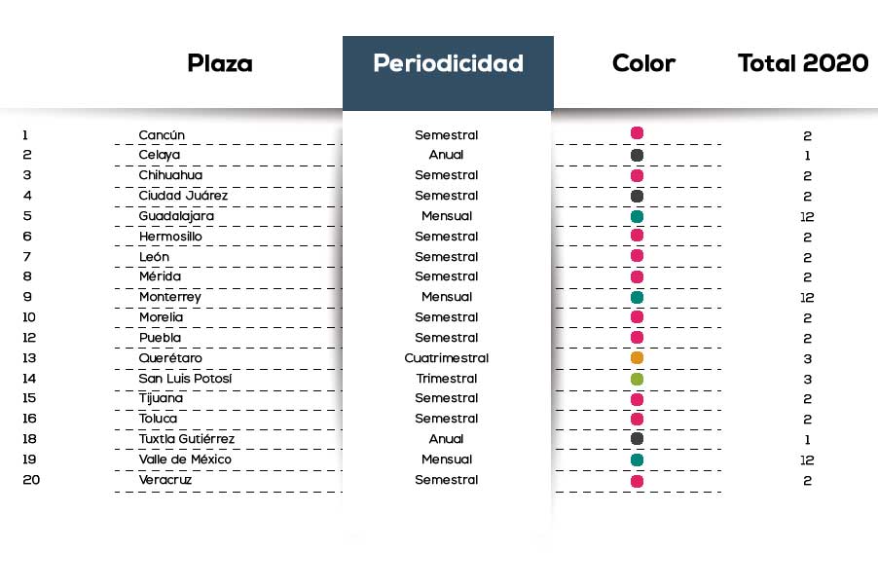Click the Total 2020 column header
878x588 pixels.
(x=803, y=63)
